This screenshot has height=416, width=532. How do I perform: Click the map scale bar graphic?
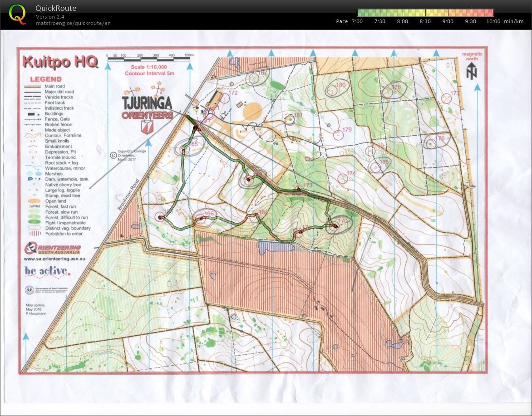click(150, 59)
